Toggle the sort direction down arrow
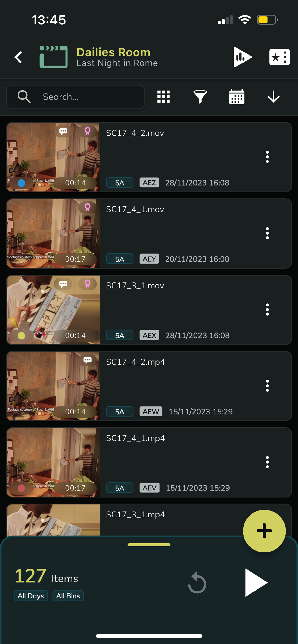This screenshot has width=298, height=644. pos(273,97)
